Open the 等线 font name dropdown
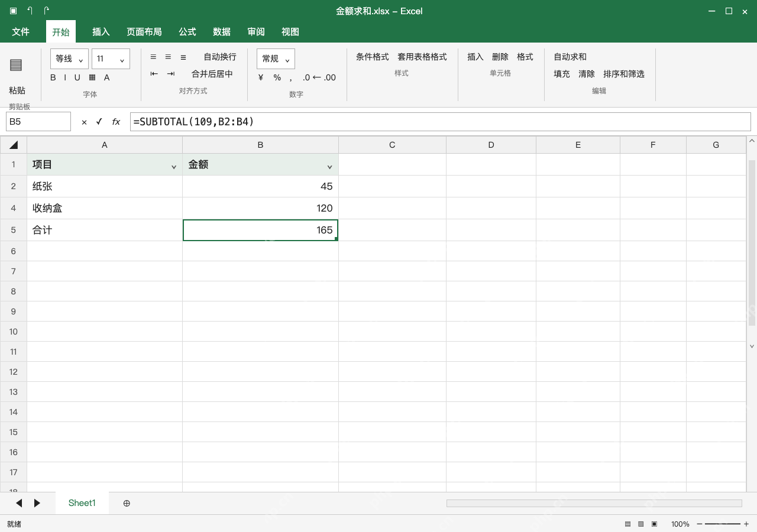Viewport: 757px width, 532px height. click(70, 59)
